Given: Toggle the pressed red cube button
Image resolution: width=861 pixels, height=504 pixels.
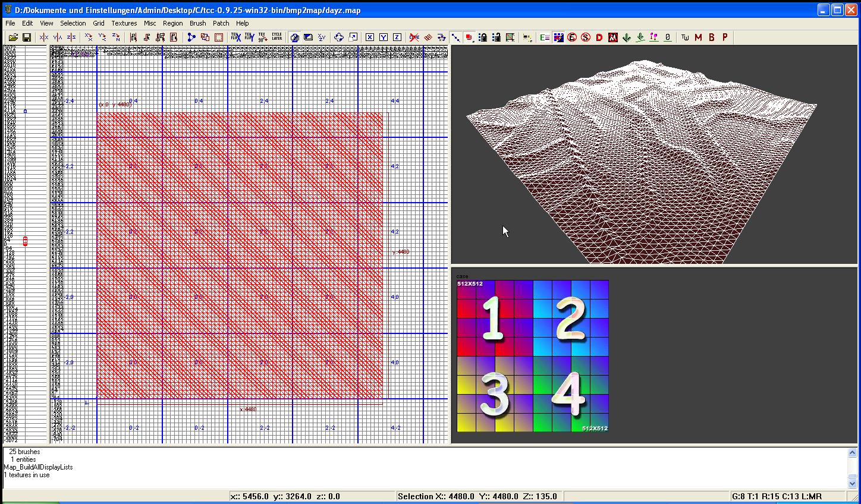Looking at the screenshot, I should pos(469,37).
